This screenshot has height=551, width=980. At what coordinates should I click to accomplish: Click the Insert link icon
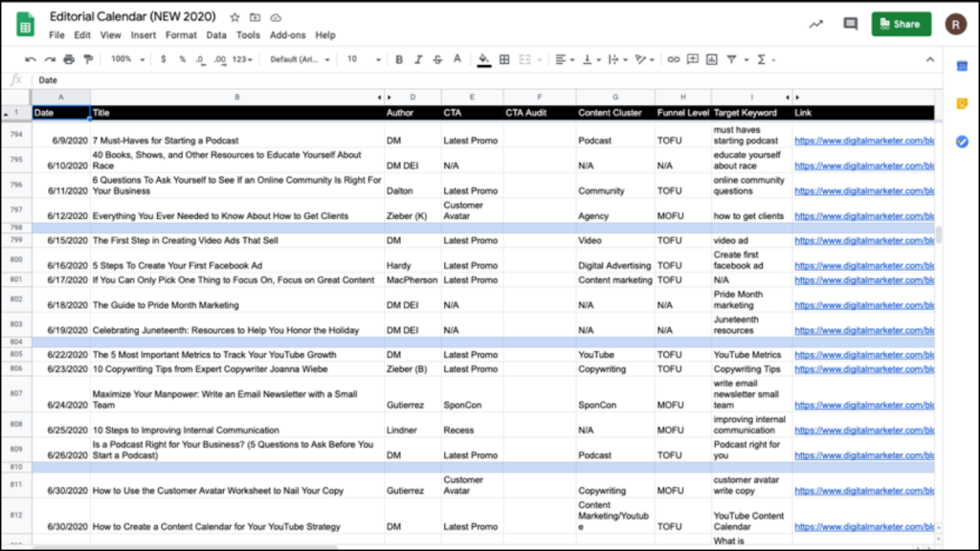673,59
